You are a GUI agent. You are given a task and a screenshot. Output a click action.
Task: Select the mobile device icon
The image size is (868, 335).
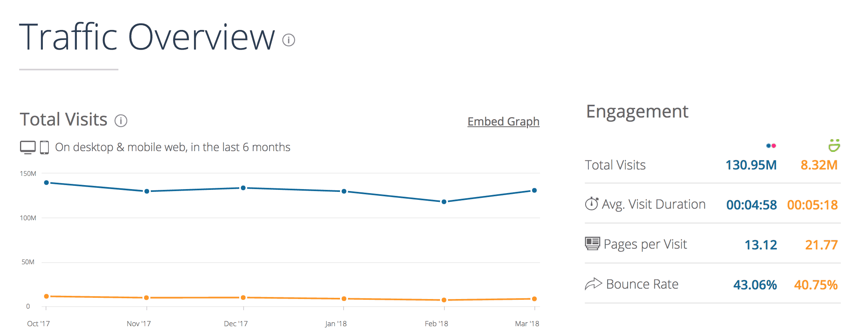[x=44, y=146]
